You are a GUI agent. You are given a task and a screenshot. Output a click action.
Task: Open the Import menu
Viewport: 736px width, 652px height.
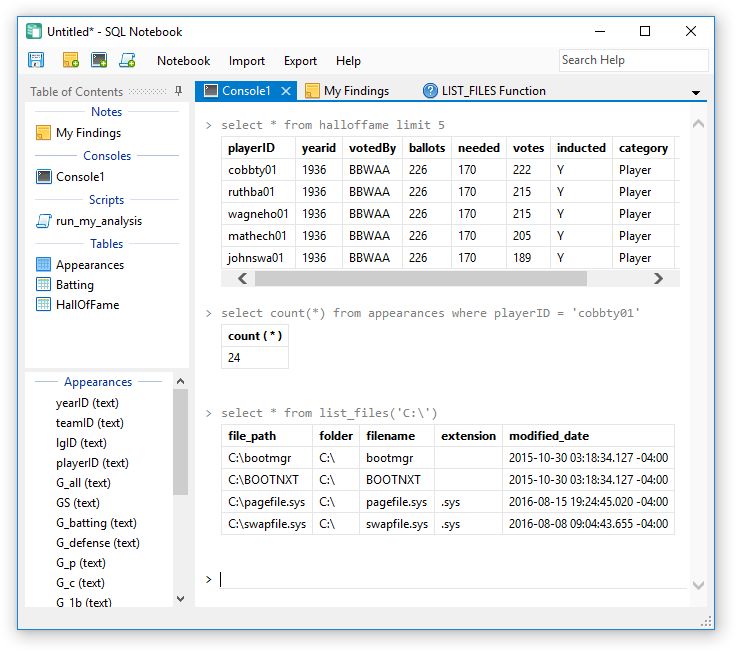pyautogui.click(x=247, y=61)
